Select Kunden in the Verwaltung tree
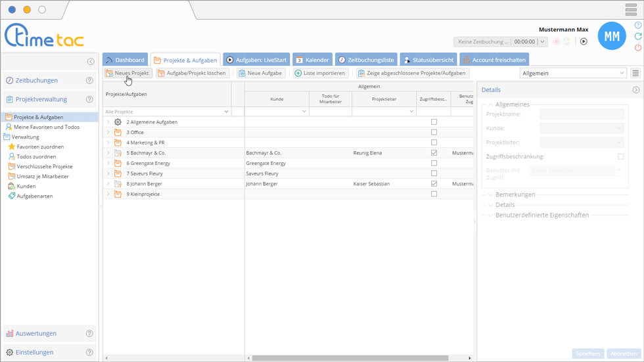644x362 pixels. point(26,187)
